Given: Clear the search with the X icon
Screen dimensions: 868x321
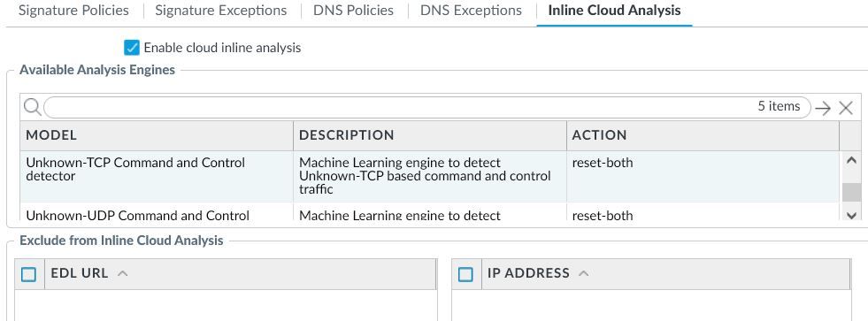Looking at the screenshot, I should pos(845,108).
